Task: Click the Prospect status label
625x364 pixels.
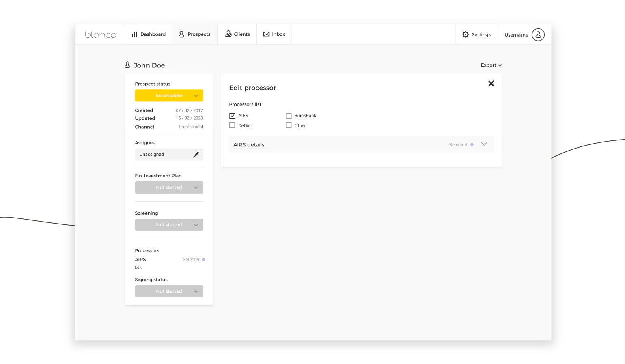Action: click(153, 84)
